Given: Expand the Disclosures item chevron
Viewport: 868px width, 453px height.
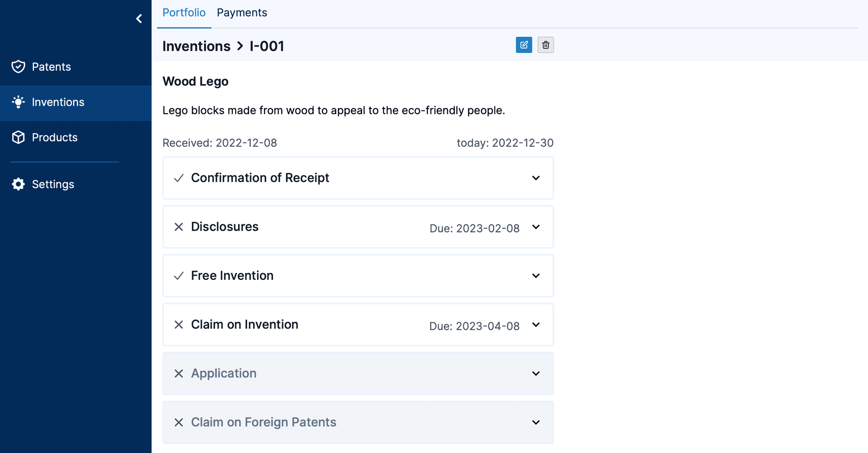Looking at the screenshot, I should [536, 227].
